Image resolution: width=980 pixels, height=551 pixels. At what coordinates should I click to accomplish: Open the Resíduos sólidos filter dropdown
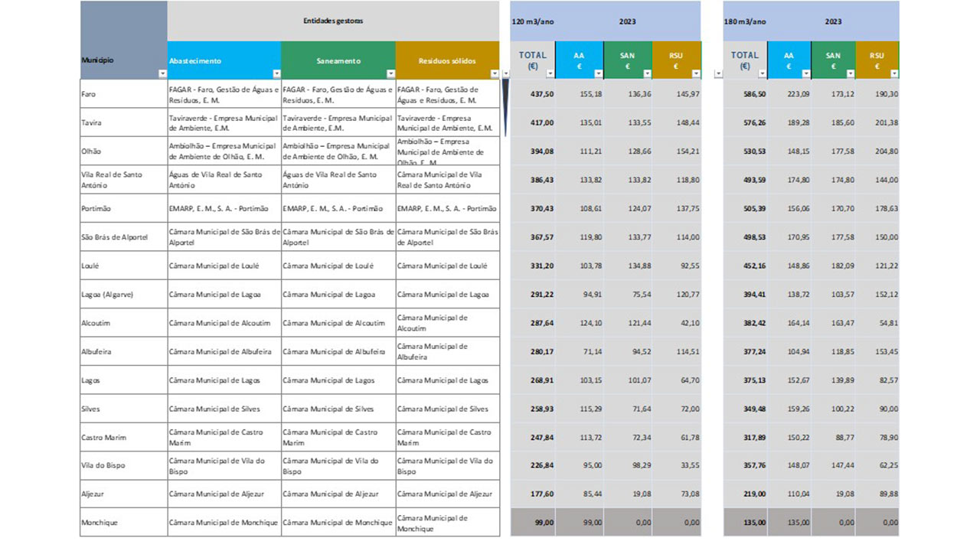point(494,73)
